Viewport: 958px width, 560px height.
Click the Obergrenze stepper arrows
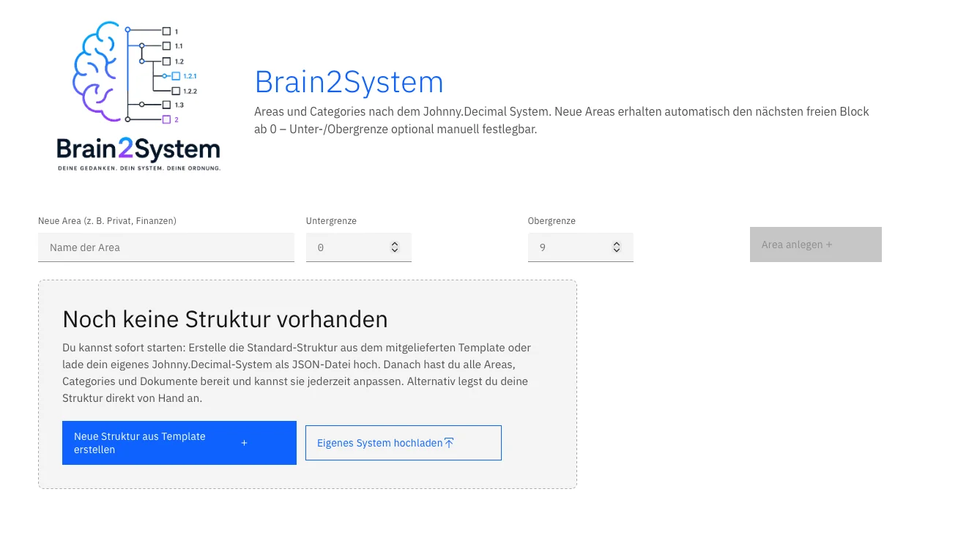(617, 247)
